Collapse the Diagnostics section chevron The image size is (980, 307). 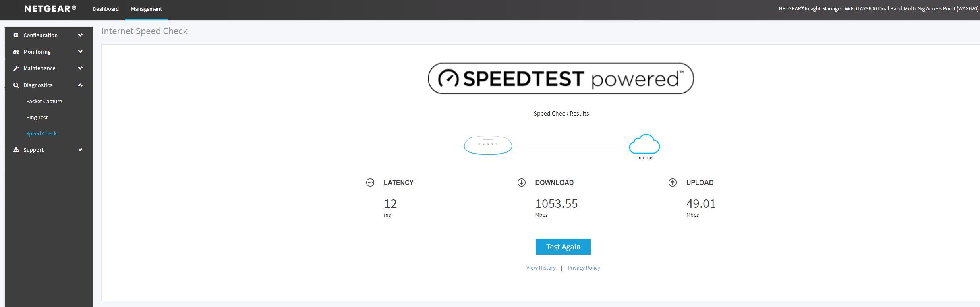click(80, 85)
